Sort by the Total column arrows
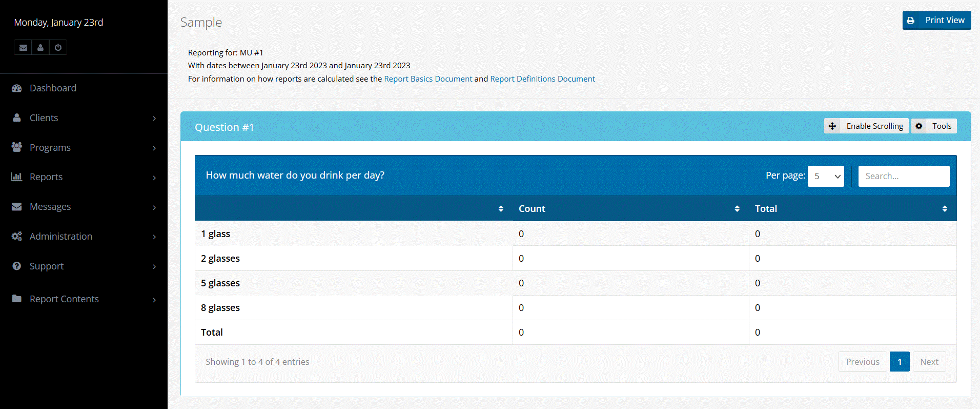980x409 pixels. pos(944,209)
